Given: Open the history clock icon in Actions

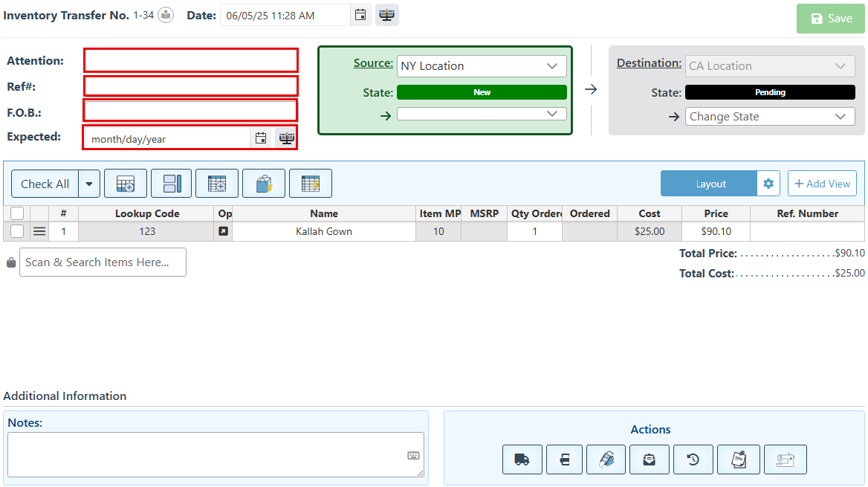Looking at the screenshot, I should pos(693,459).
